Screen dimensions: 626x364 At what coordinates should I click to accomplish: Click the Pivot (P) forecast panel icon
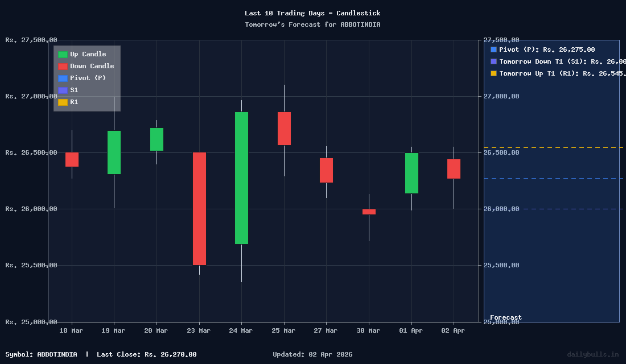493,49
